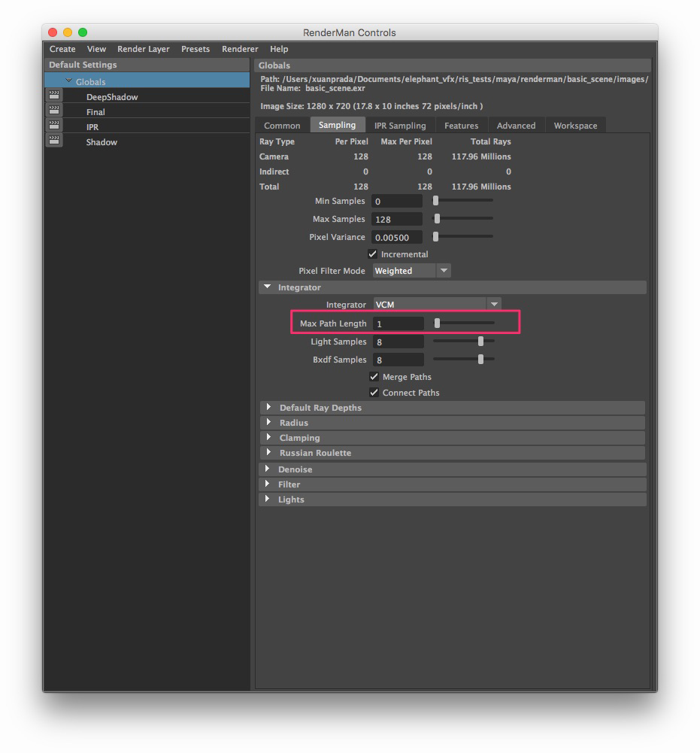The image size is (700, 753).
Task: Expand the Filter section
Action: coord(268,484)
